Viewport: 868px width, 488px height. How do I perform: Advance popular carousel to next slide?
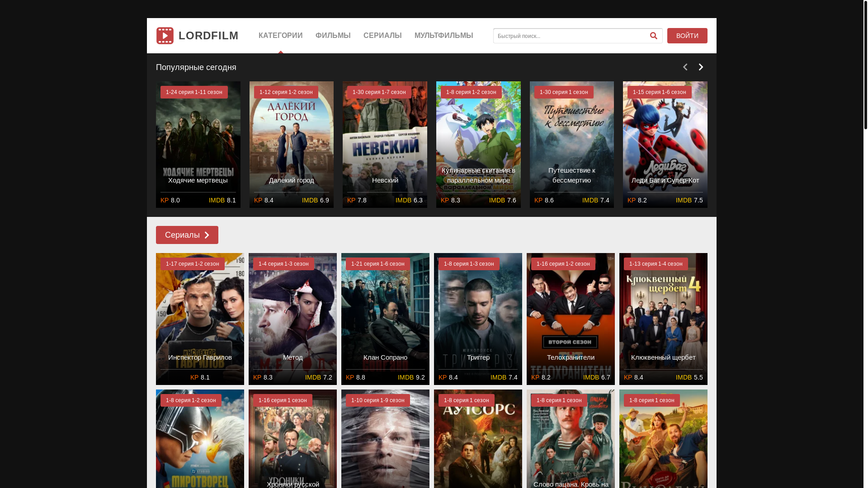[701, 67]
